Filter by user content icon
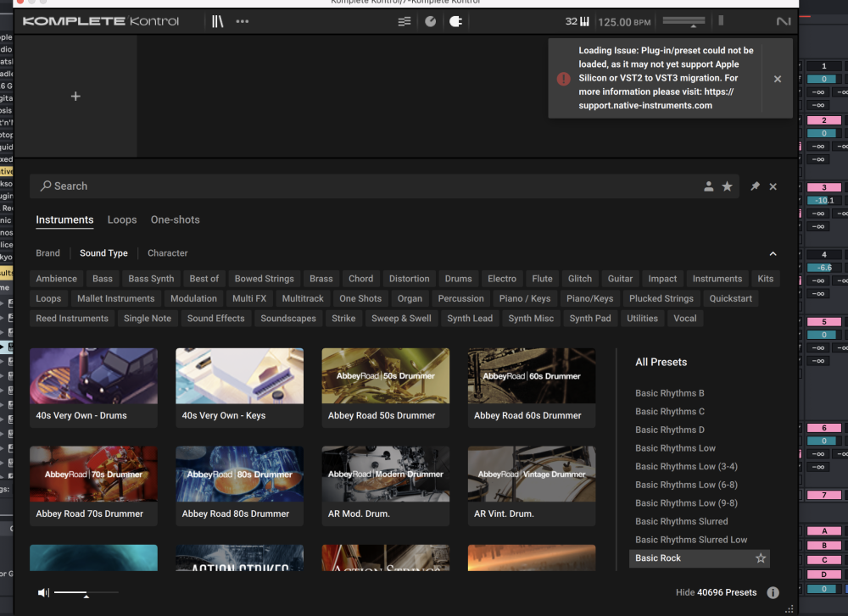The width and height of the screenshot is (848, 616). click(x=708, y=186)
